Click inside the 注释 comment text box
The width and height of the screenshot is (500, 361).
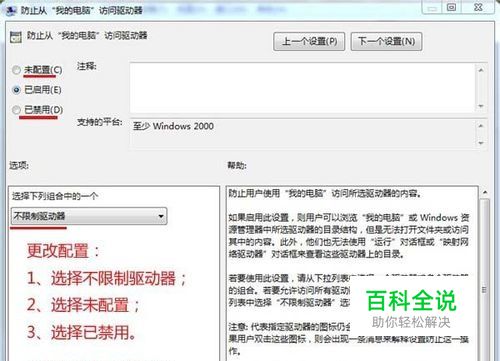302,88
